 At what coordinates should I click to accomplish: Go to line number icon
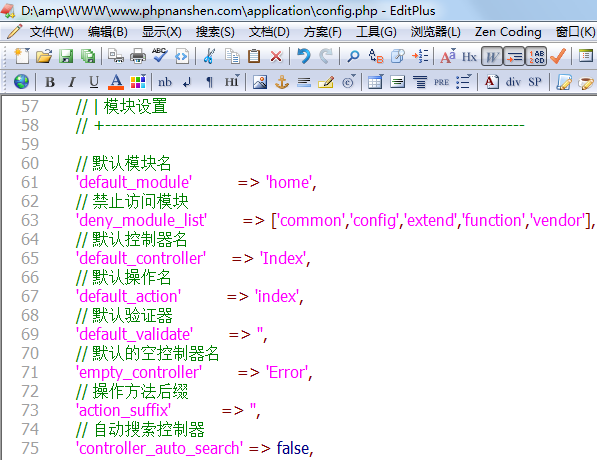(x=420, y=56)
